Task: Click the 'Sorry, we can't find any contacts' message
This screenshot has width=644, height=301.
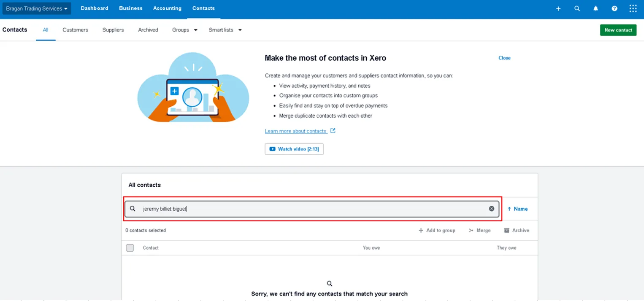Action: pos(330,294)
